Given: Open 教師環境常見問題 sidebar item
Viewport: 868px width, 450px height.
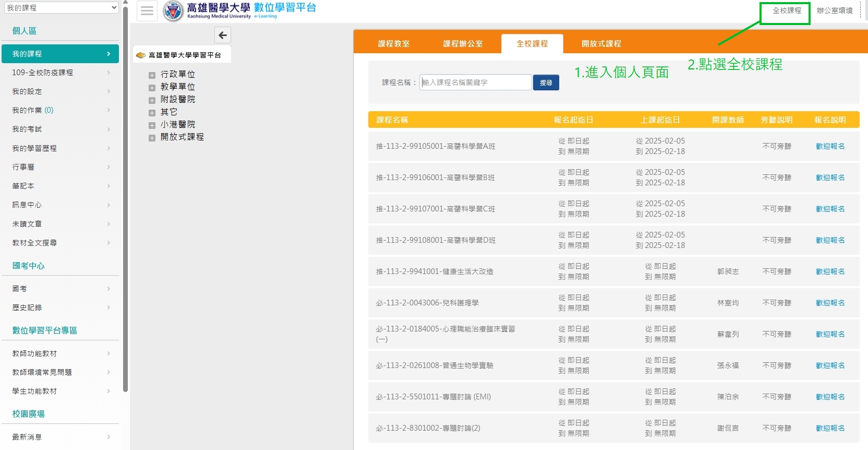Looking at the screenshot, I should (x=61, y=372).
